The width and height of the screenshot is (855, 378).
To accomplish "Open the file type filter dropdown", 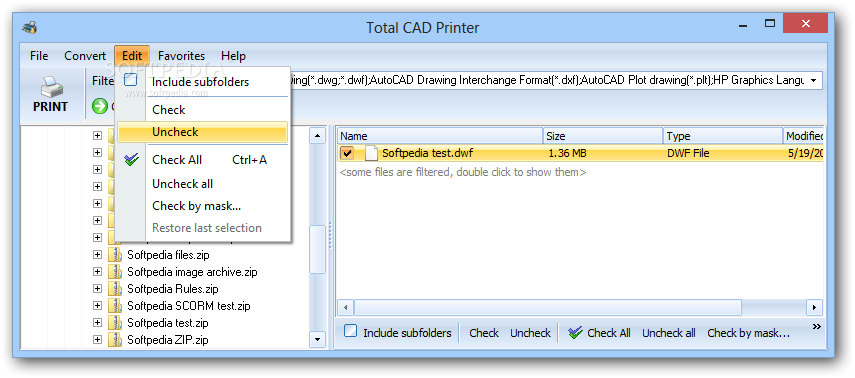I will [x=814, y=81].
